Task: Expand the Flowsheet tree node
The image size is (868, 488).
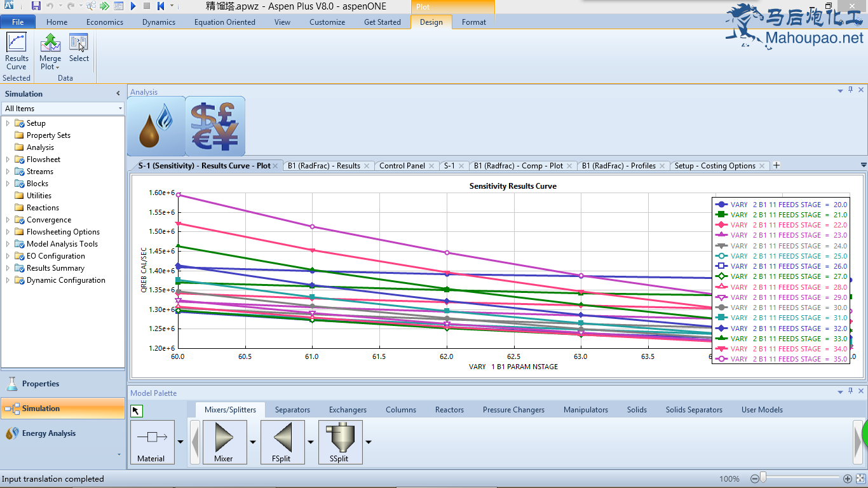Action: point(8,159)
